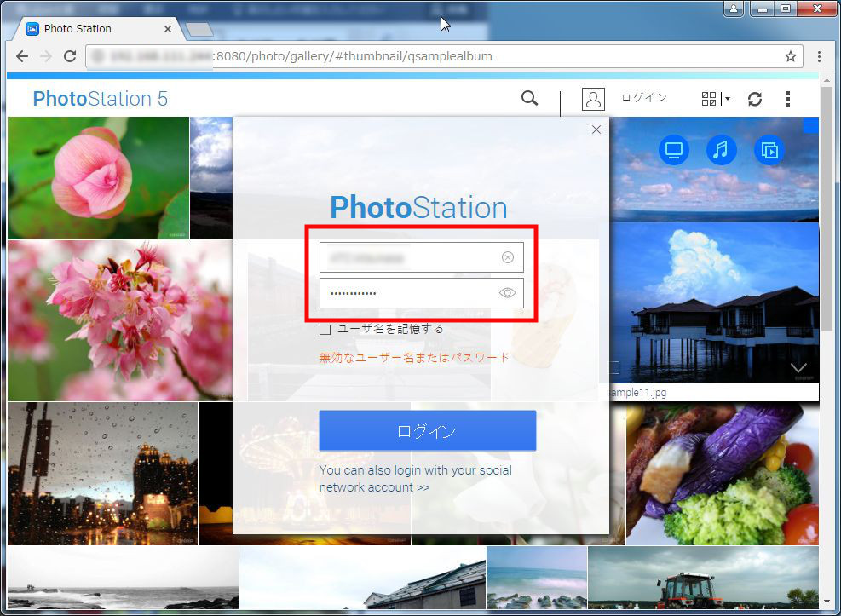Show password using the eye icon

(507, 293)
